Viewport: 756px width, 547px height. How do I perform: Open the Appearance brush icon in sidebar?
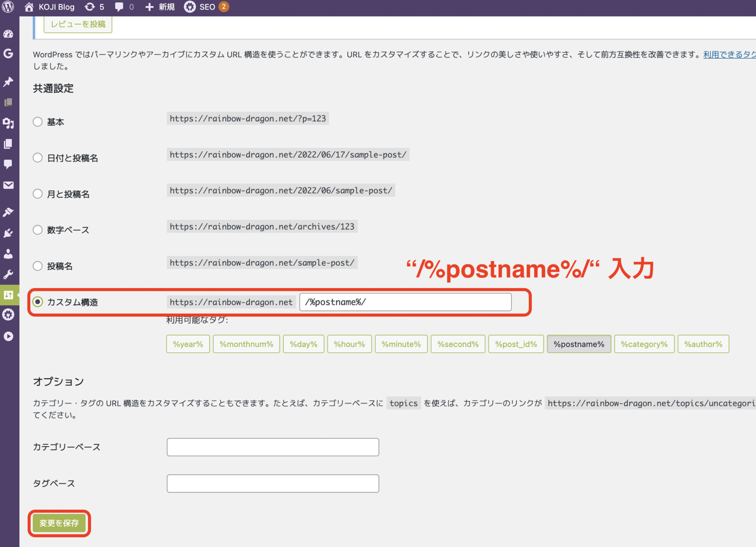(8, 212)
